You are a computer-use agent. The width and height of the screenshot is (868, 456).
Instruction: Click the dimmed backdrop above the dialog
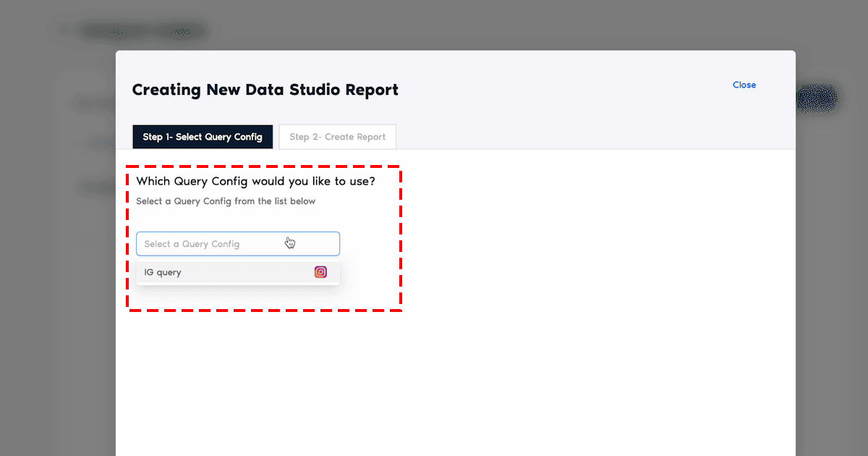click(463, 25)
